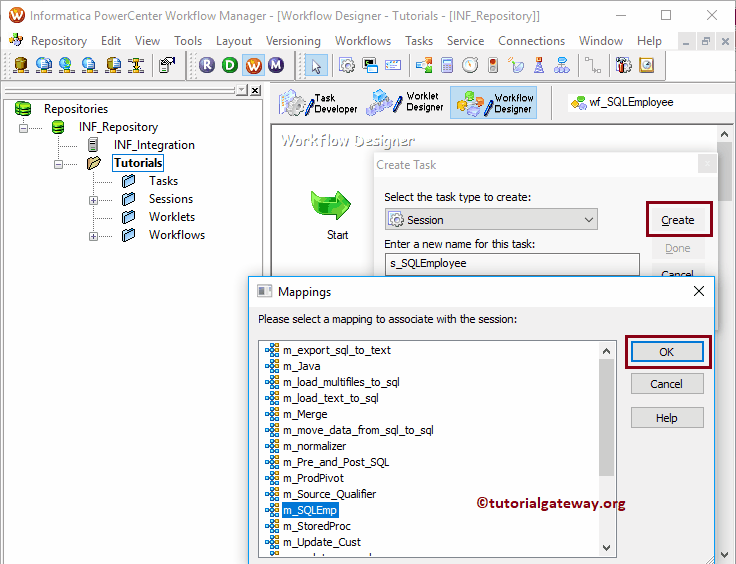
Task: Click the Timer task clock icon
Action: (470, 65)
